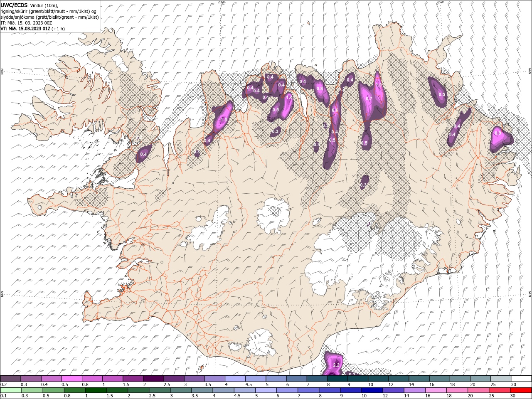532x399 pixels.
Task: Click the UWC/ECDS title in the header box
Action: tap(15, 5)
